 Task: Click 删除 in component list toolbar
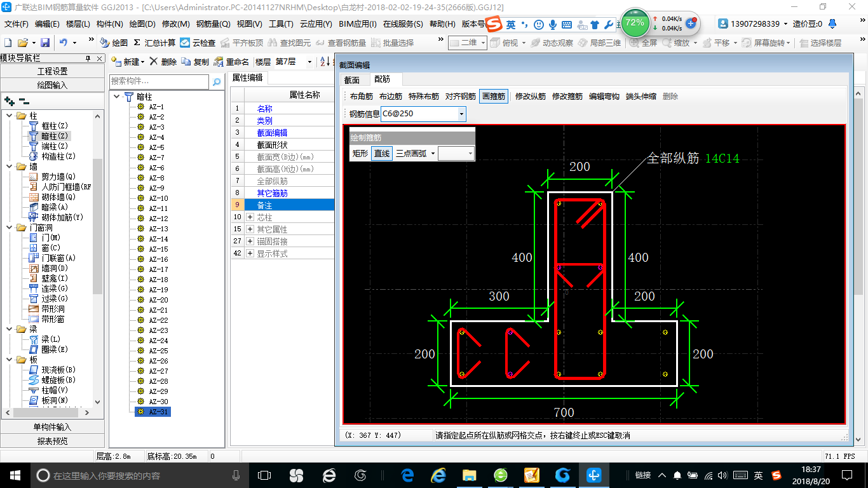tap(163, 62)
